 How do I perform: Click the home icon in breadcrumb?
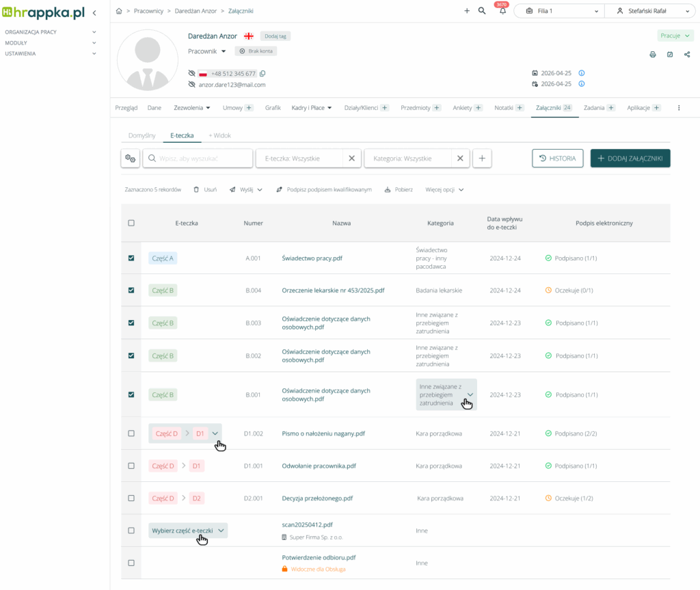pyautogui.click(x=120, y=11)
